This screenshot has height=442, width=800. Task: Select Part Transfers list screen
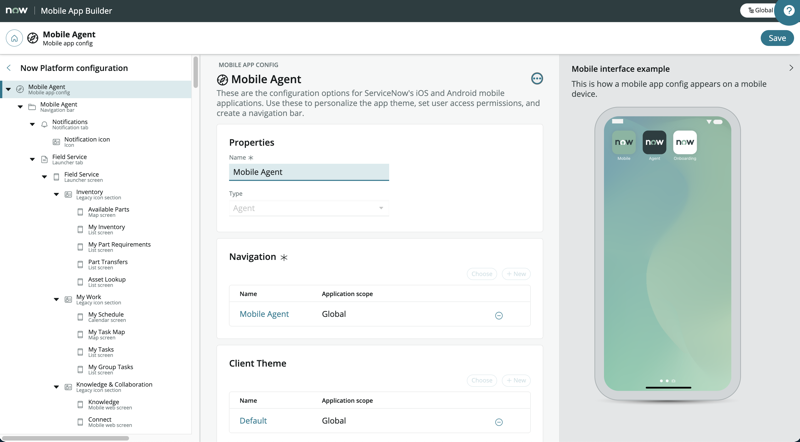coord(108,264)
